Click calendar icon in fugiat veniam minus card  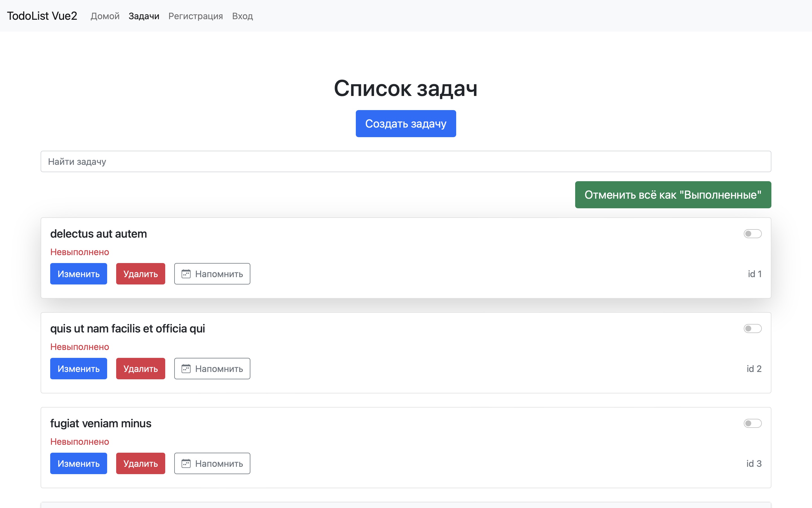click(186, 463)
